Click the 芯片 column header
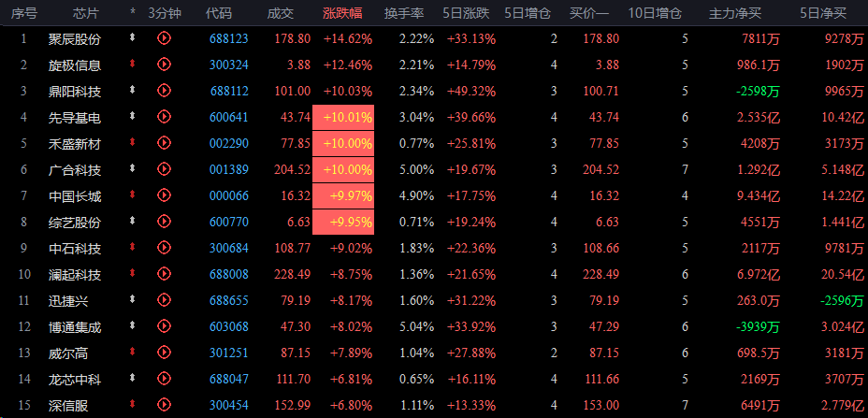Screen dimensions: 868x418 pos(86,13)
